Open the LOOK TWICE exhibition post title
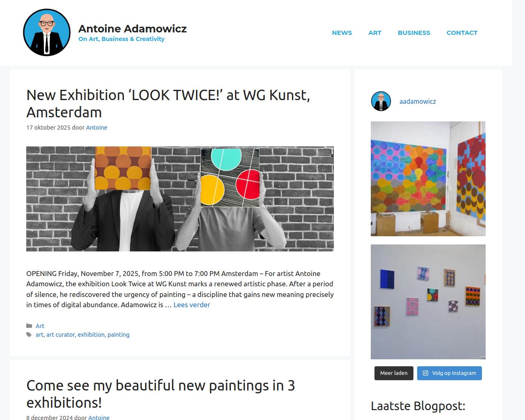Viewport: 525px width, 420px height. coord(168,103)
